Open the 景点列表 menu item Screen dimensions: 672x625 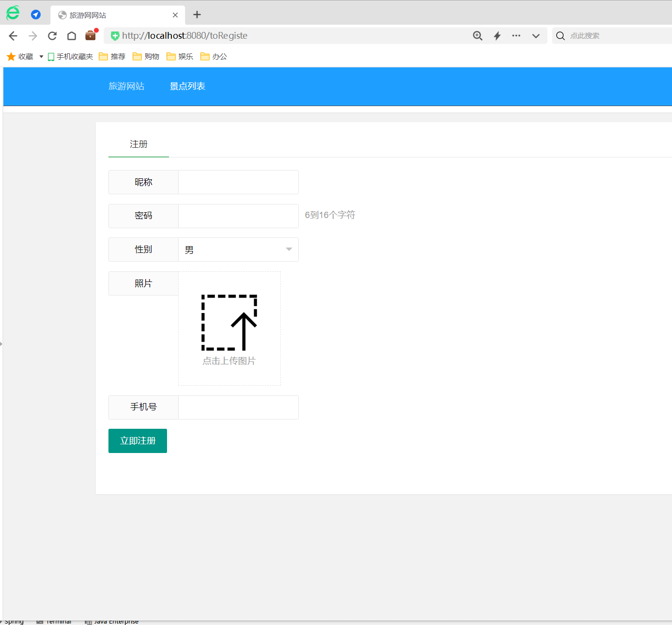coord(187,86)
